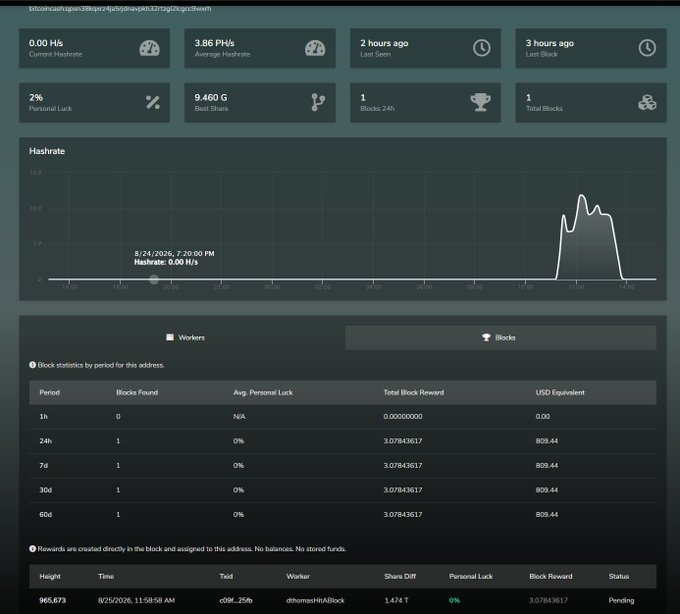Click the 3 hours ago Last Block value

coord(550,43)
